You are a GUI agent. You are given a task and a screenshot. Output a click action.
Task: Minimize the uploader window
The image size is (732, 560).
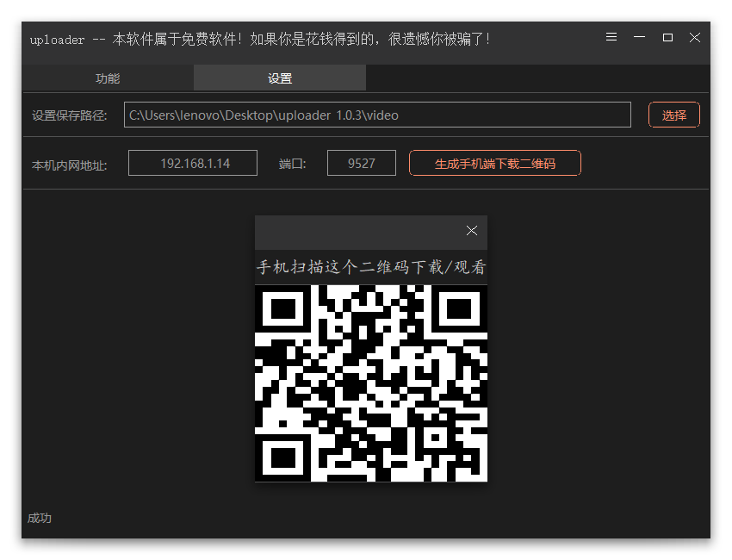click(639, 38)
